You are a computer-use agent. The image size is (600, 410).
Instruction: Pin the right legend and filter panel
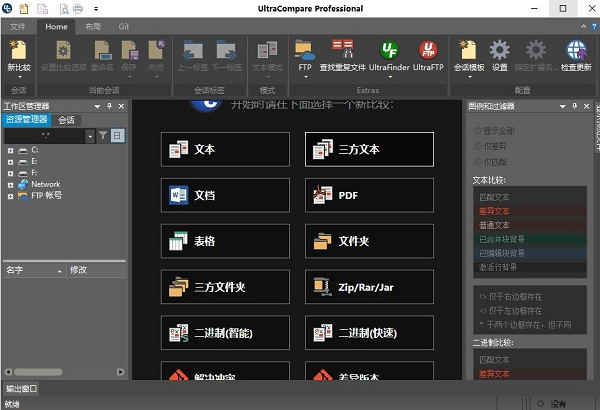point(575,106)
